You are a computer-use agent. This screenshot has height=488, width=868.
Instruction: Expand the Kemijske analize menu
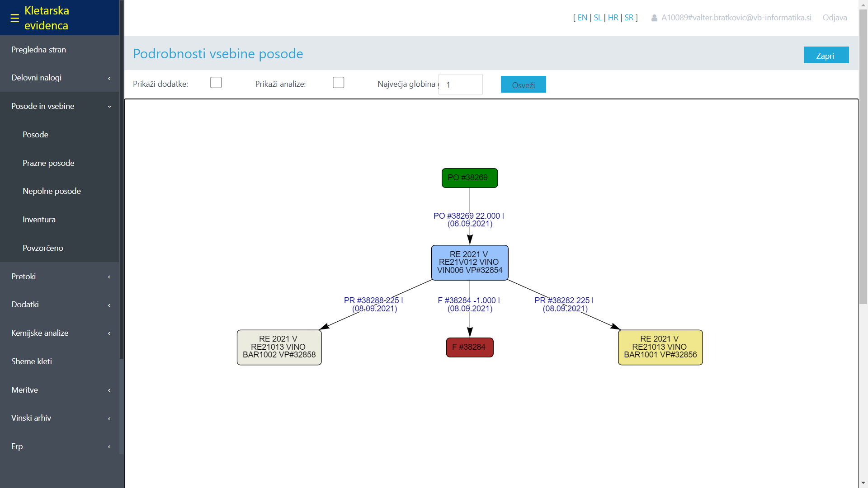(x=60, y=333)
